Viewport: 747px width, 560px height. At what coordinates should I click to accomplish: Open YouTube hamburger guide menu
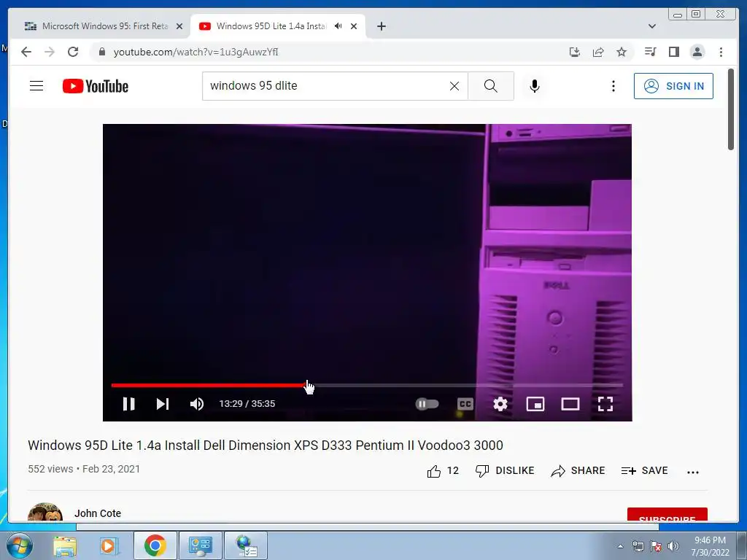(x=36, y=86)
